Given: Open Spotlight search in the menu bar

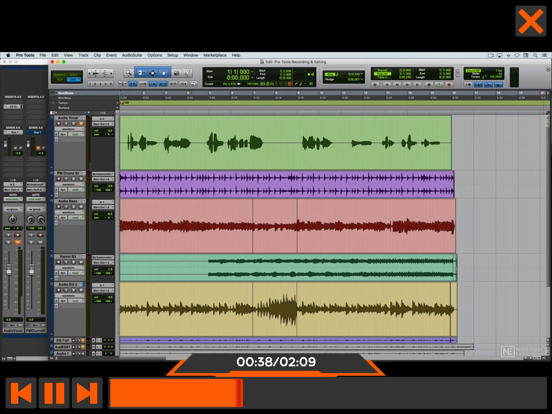Looking at the screenshot, I should click(535, 55).
